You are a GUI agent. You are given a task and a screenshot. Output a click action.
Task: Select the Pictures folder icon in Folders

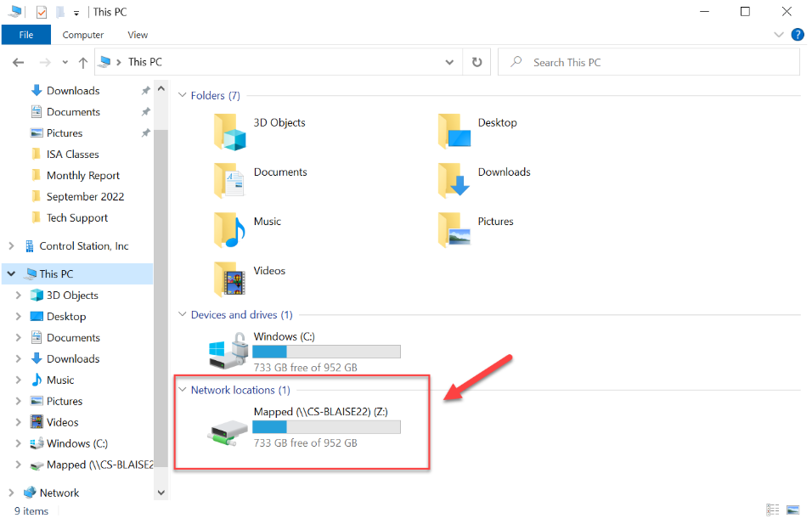point(454,230)
